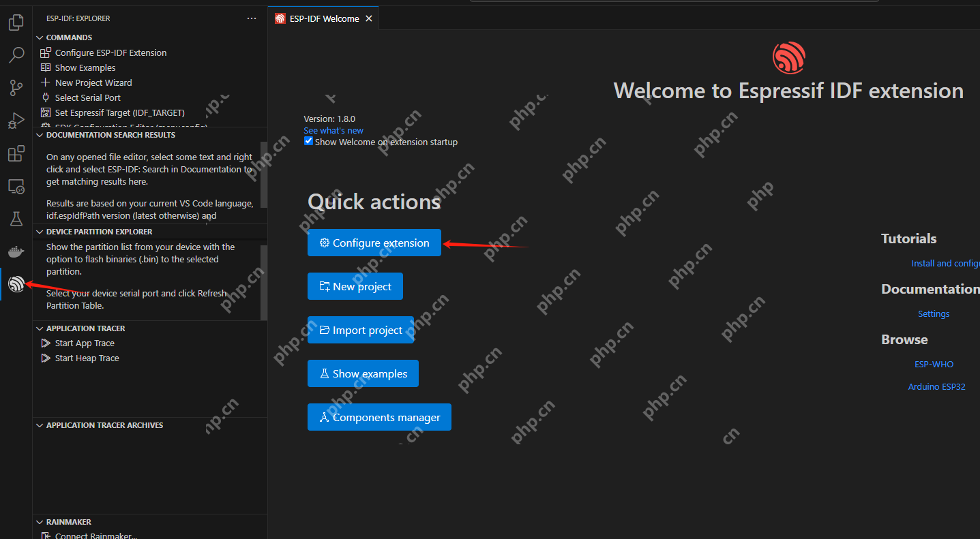This screenshot has width=980, height=539.
Task: Open the Search sidebar icon
Action: pyautogui.click(x=16, y=55)
